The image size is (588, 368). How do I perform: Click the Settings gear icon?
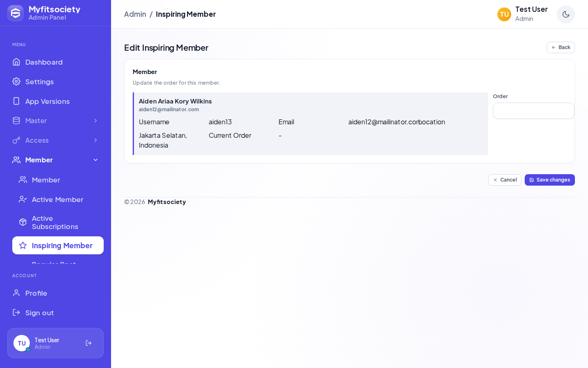pos(16,81)
